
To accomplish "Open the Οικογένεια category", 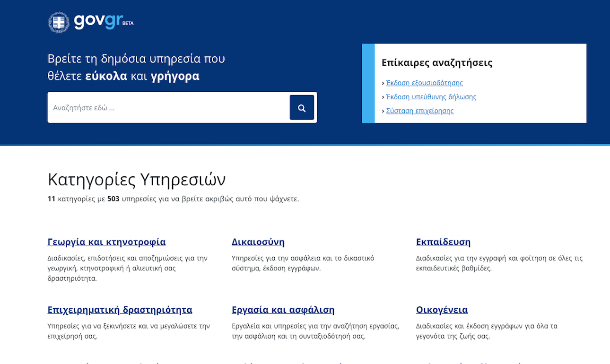I will [x=441, y=310].
